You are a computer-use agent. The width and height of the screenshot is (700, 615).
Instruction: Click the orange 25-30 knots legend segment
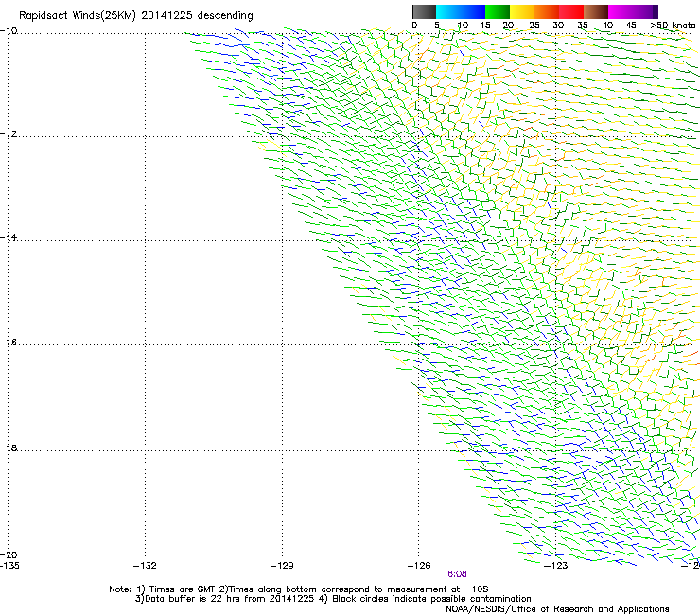[x=547, y=11]
